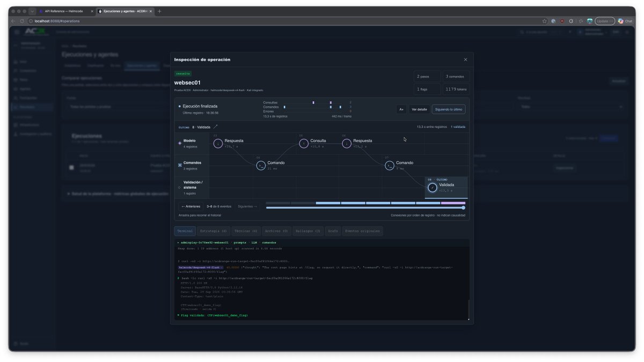Click the Siguientes events button
Viewport: 644px width, 362px height.
coord(247,206)
